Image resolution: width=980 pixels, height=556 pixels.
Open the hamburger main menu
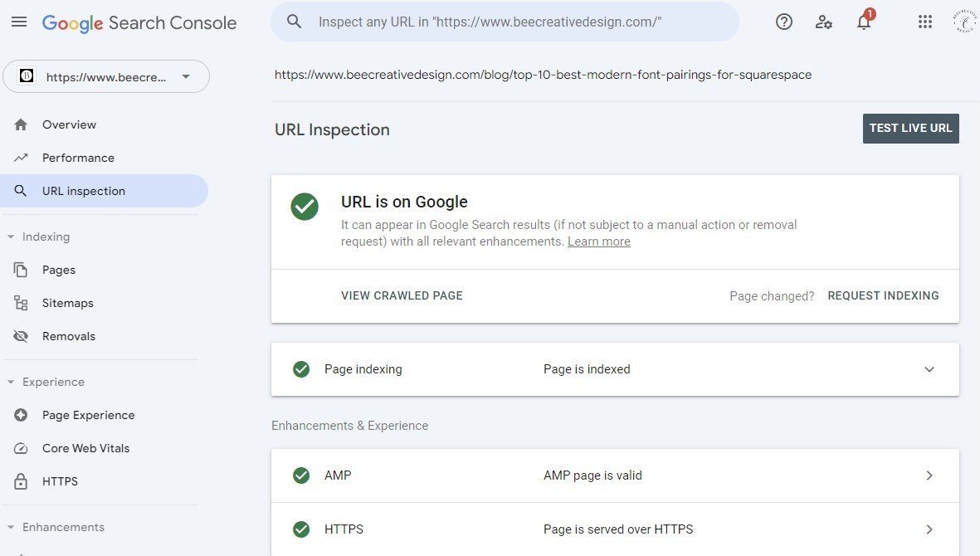(19, 22)
